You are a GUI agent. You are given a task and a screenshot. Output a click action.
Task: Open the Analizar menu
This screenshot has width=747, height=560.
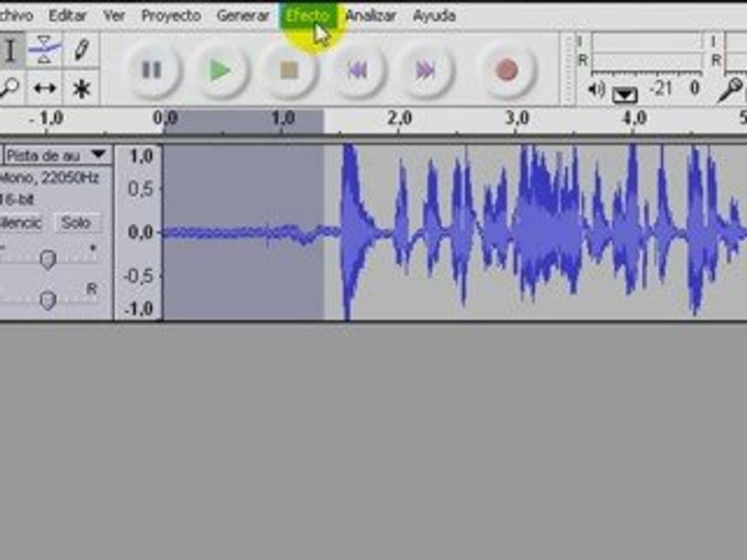[370, 16]
